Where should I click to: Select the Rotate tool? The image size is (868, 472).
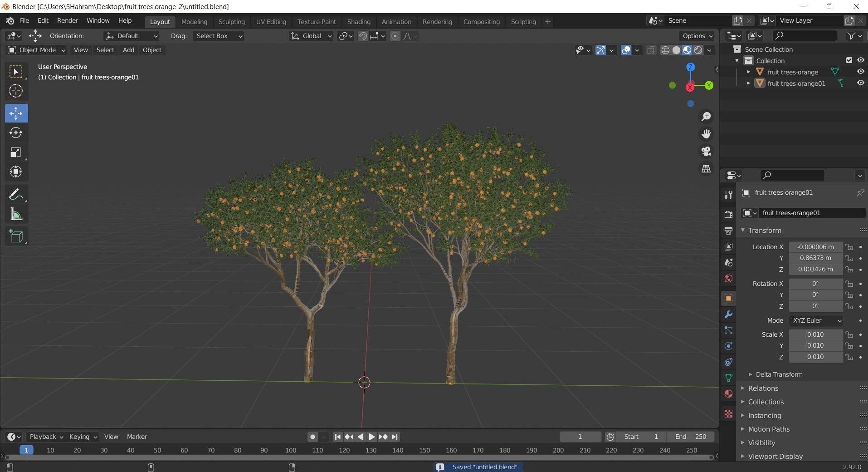[16, 133]
